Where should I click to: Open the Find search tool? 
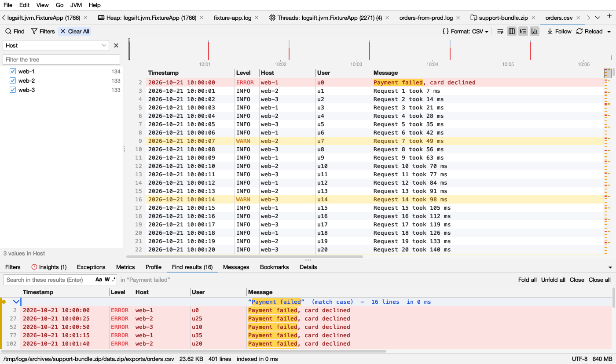pos(15,31)
